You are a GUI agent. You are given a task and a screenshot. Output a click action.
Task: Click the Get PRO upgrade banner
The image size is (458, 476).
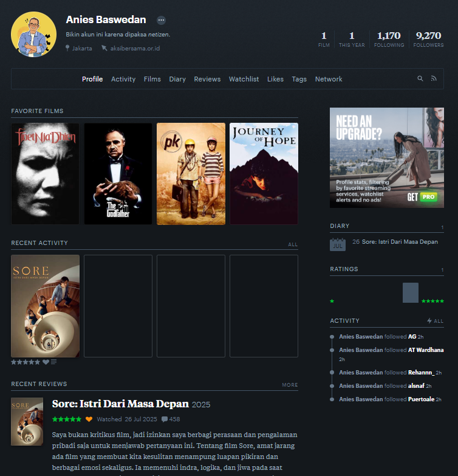point(387,157)
